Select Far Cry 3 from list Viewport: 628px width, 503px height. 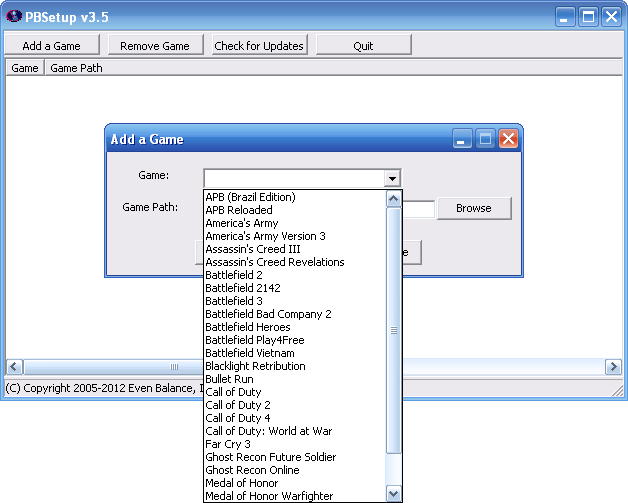[x=295, y=444]
